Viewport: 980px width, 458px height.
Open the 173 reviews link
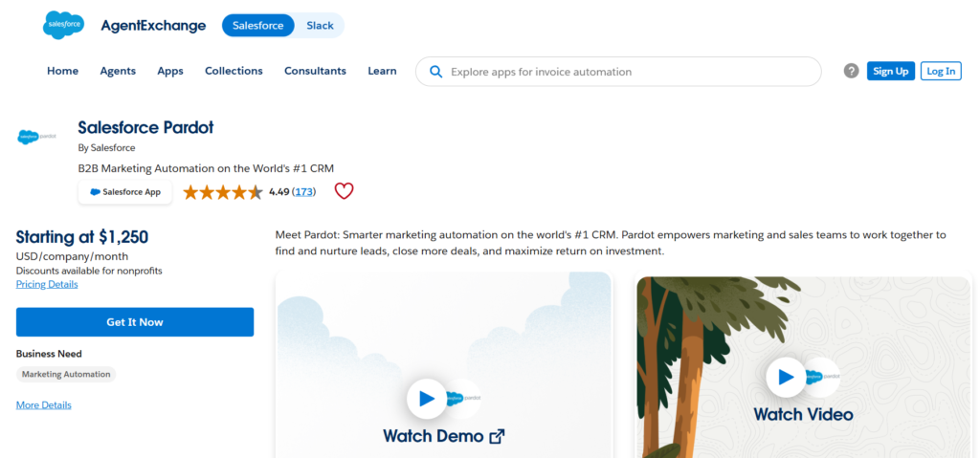[304, 192]
